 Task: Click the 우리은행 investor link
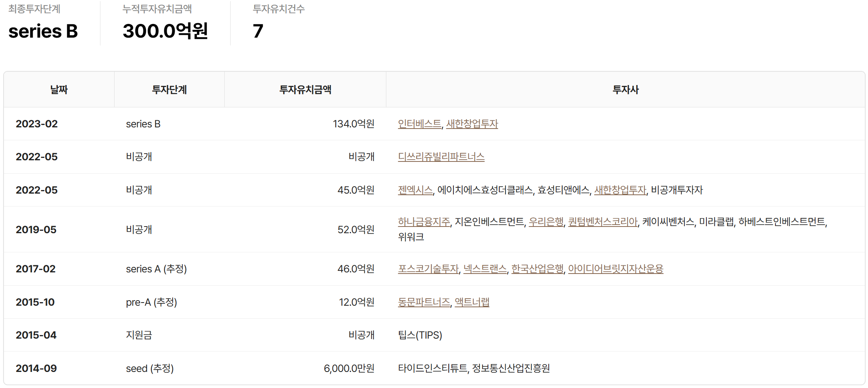pos(546,222)
